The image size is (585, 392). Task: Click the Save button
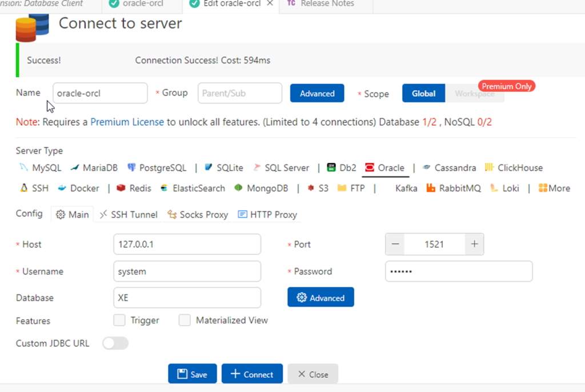193,374
